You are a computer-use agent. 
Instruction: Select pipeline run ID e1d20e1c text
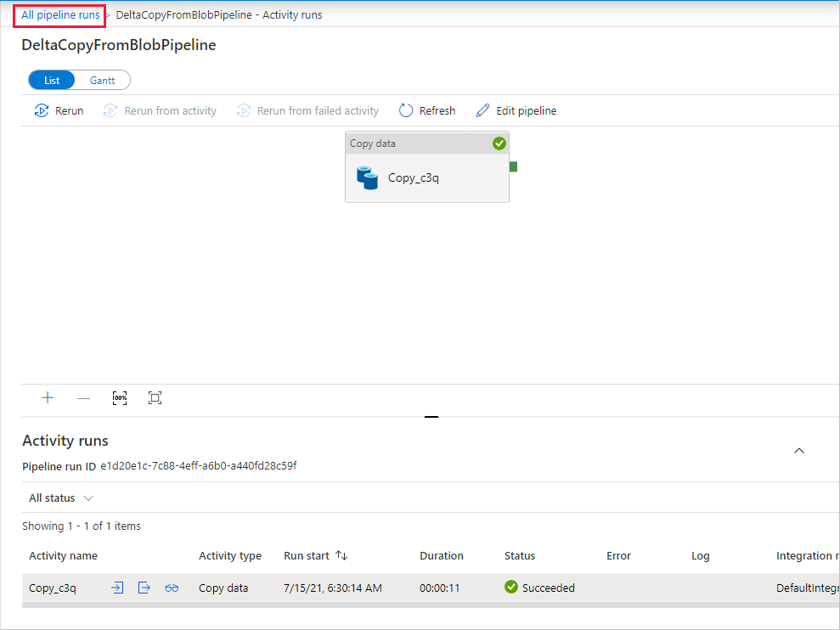click(x=199, y=465)
